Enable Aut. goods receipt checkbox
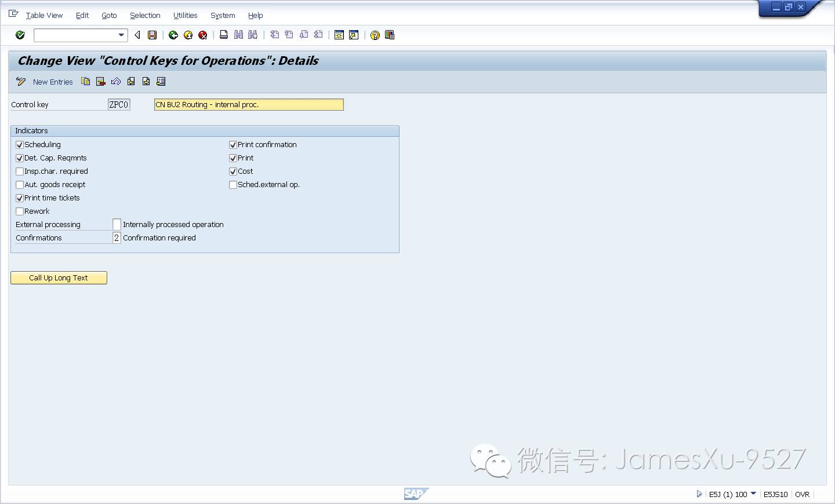The height and width of the screenshot is (504, 835). coord(20,185)
